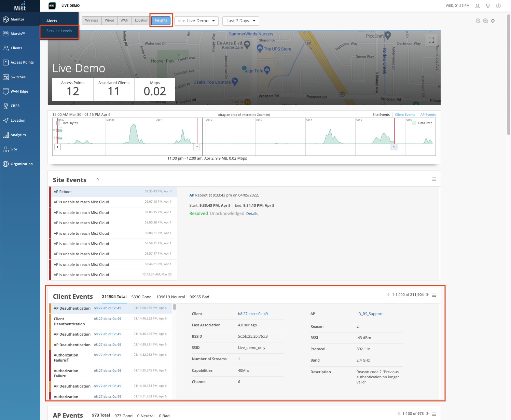Click the zoom out magnifier icon
The image size is (511, 420).
(478, 21)
